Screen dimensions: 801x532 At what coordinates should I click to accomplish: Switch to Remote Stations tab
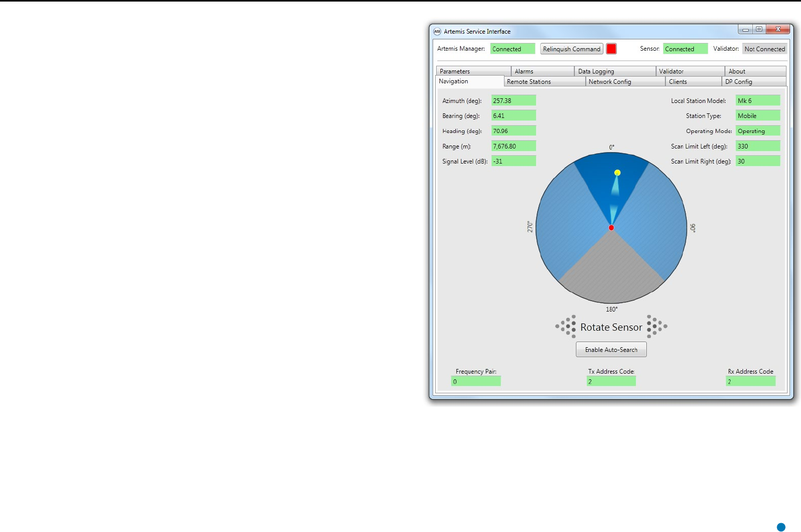545,82
